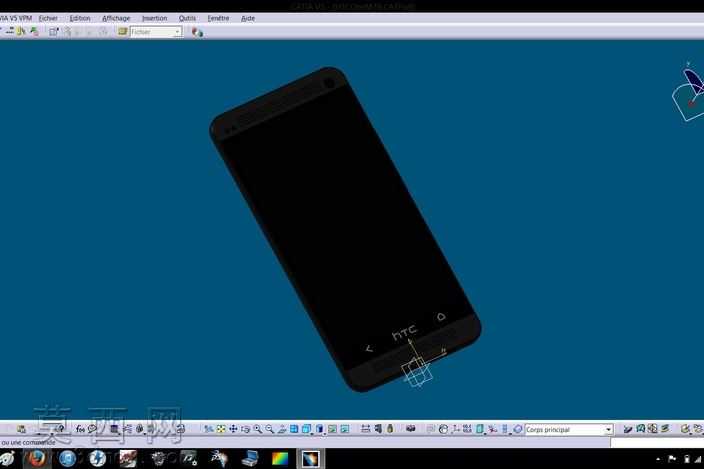This screenshot has height=469, width=704.
Task: Click the laptop icon in taskbar
Action: pos(250,459)
